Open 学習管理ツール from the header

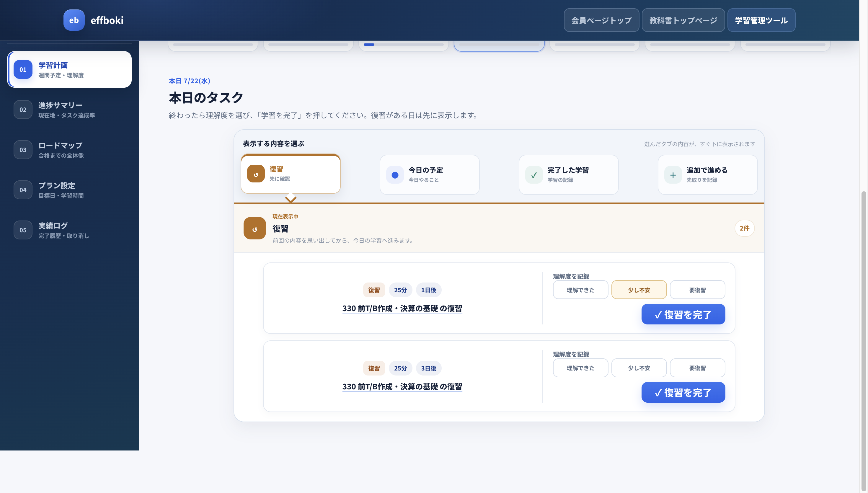[761, 20]
